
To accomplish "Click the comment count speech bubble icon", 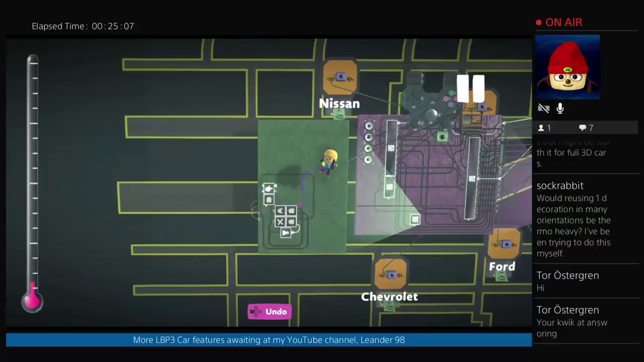I will [582, 128].
